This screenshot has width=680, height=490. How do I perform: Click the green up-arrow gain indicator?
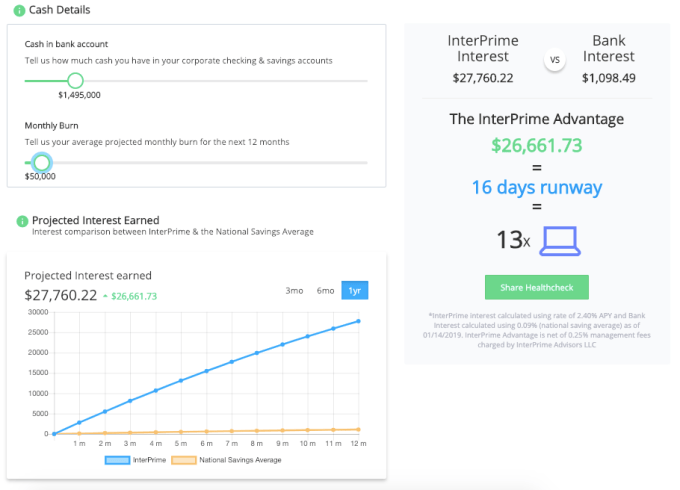105,296
